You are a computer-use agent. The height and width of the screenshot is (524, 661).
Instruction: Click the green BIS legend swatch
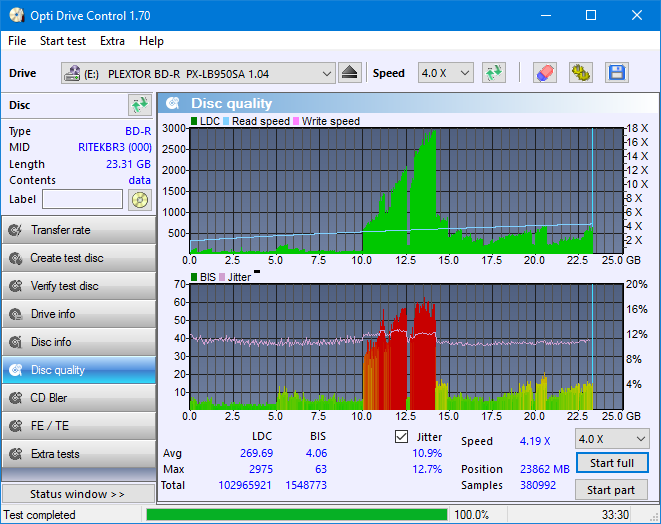coord(194,277)
